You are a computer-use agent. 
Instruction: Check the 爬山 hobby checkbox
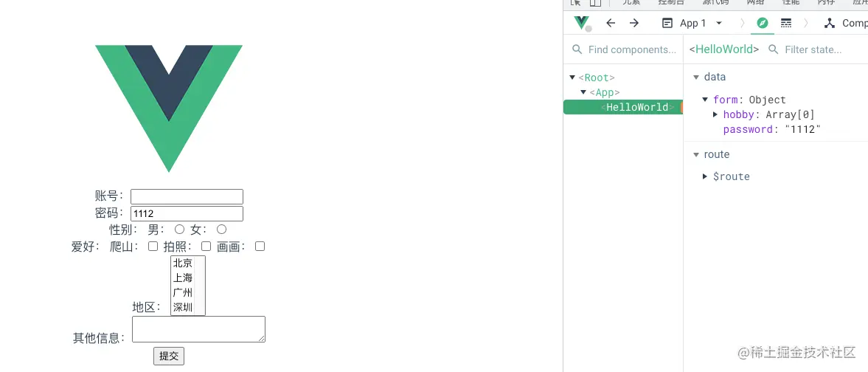pos(153,246)
